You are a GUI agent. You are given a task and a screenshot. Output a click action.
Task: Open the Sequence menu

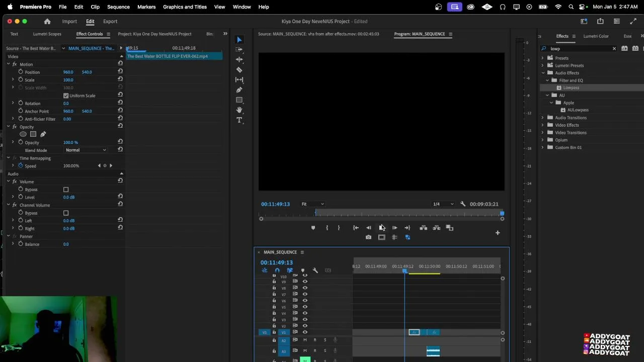coord(118,7)
